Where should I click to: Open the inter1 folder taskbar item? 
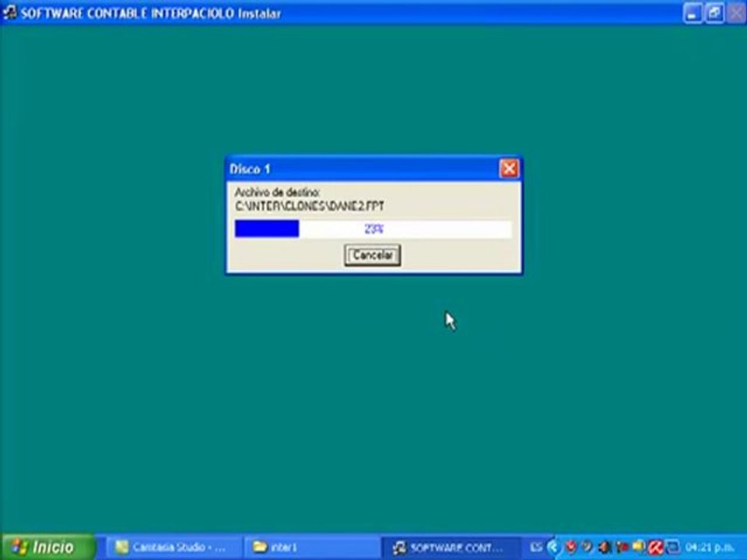[x=312, y=547]
